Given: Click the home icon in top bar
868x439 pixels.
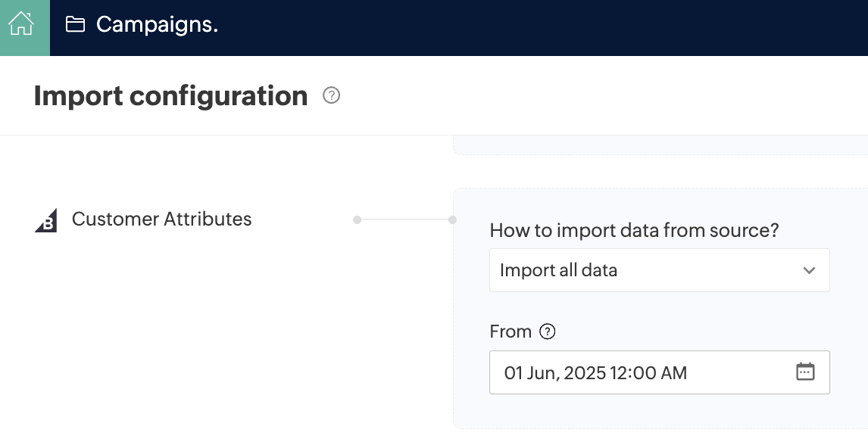Looking at the screenshot, I should point(21,25).
